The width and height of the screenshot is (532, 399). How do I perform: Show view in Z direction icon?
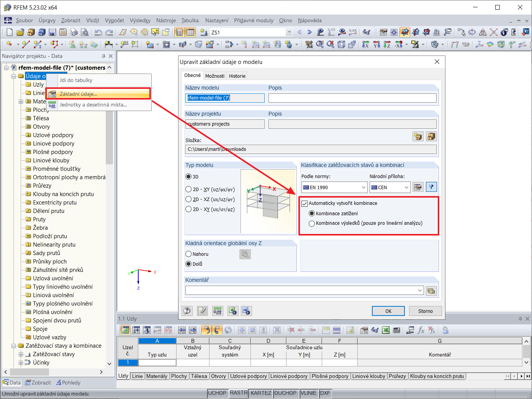387,45
